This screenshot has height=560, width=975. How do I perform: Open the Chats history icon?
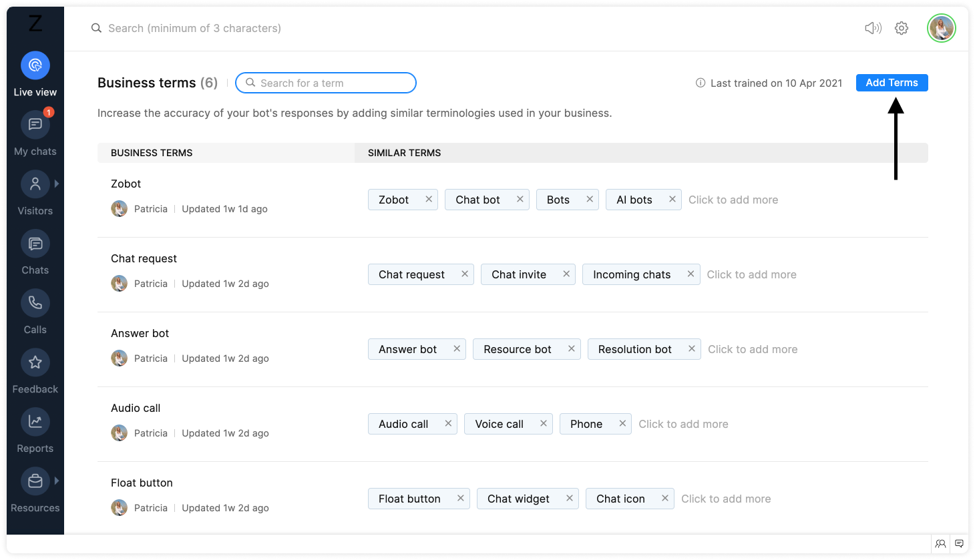pyautogui.click(x=35, y=244)
